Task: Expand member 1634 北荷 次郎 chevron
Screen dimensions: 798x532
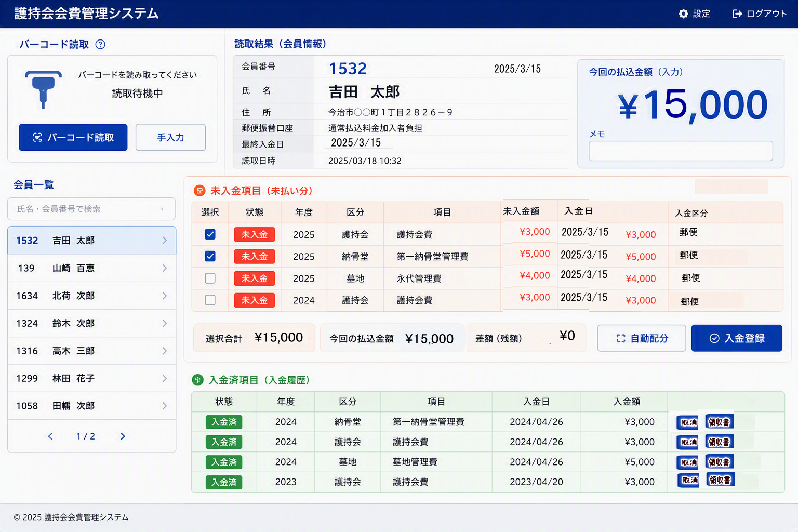Action: (x=164, y=296)
